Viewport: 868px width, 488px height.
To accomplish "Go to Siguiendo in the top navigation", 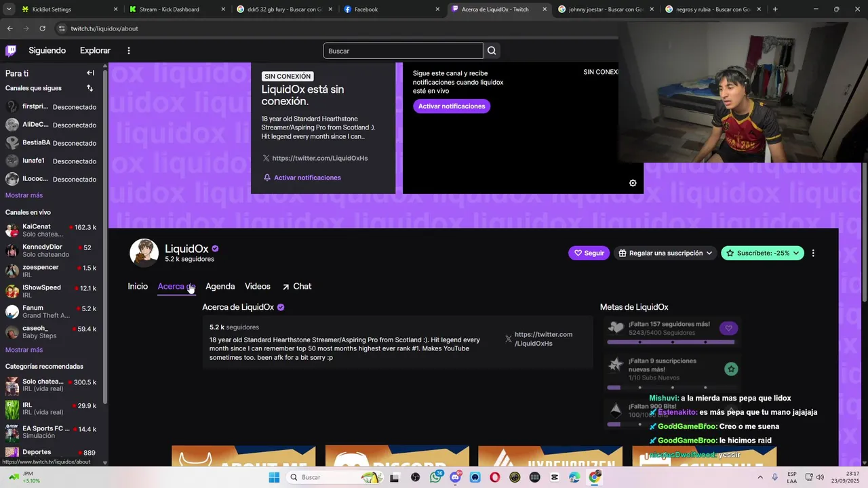I will pyautogui.click(x=47, y=51).
